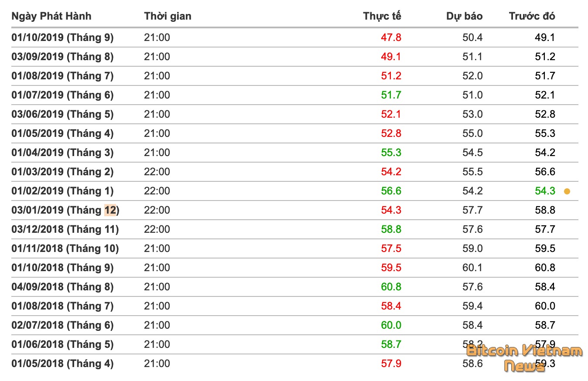Click the Bitcoin Vietnam News watermark logo
Image resolution: width=588 pixels, height=381 pixels.
click(524, 358)
